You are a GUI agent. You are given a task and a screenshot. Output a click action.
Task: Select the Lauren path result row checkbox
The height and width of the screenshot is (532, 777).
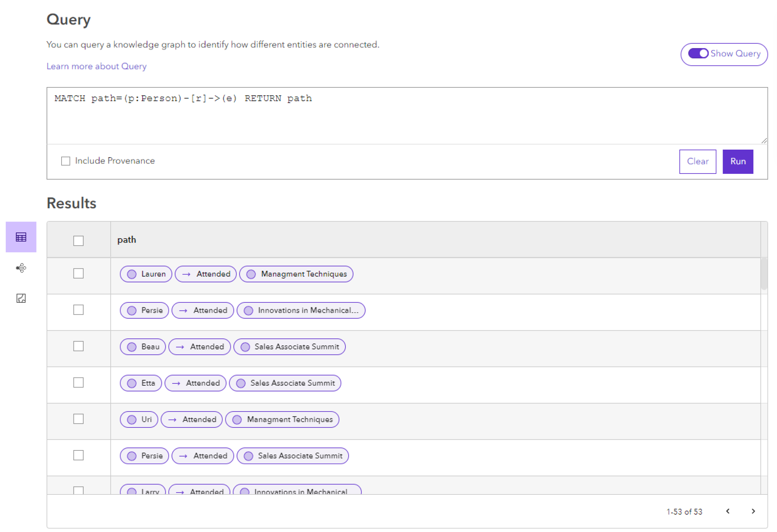point(79,273)
